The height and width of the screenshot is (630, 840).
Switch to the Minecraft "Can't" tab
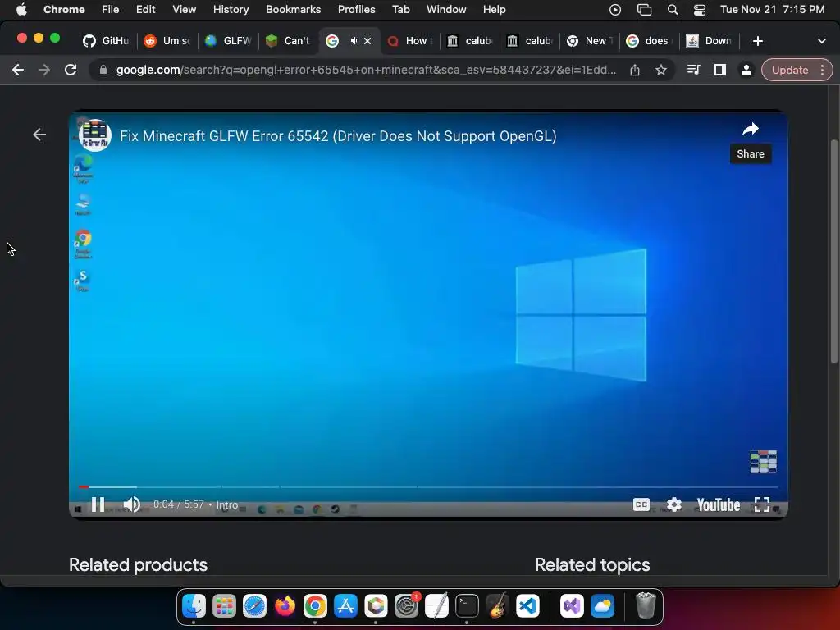[x=289, y=41]
